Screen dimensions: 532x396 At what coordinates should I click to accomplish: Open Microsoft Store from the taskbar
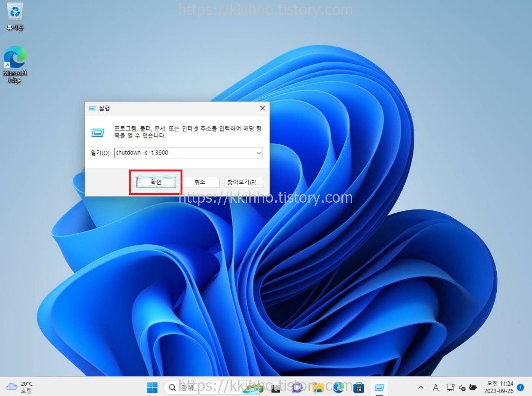click(359, 388)
